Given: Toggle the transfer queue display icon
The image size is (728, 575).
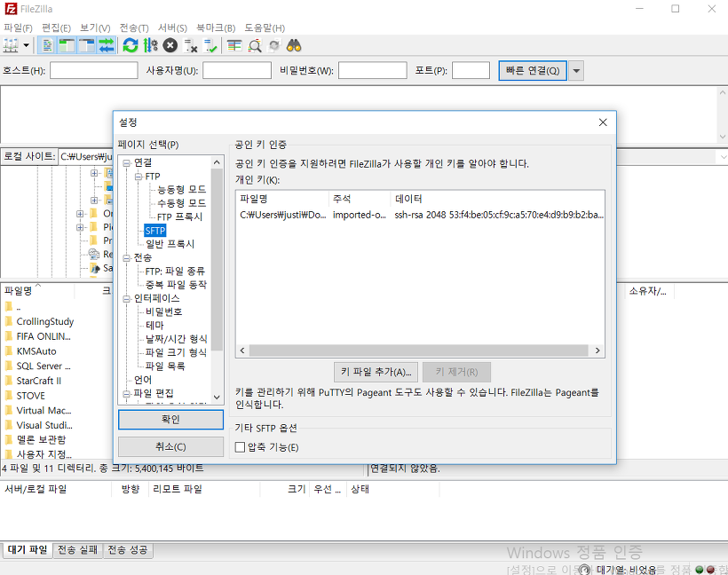Looking at the screenshot, I should 107,45.
